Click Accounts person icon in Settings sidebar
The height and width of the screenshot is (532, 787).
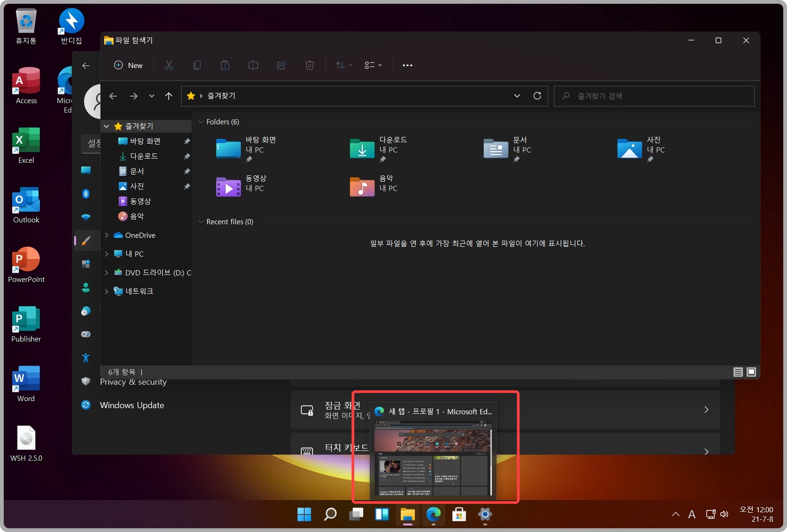tap(86, 288)
